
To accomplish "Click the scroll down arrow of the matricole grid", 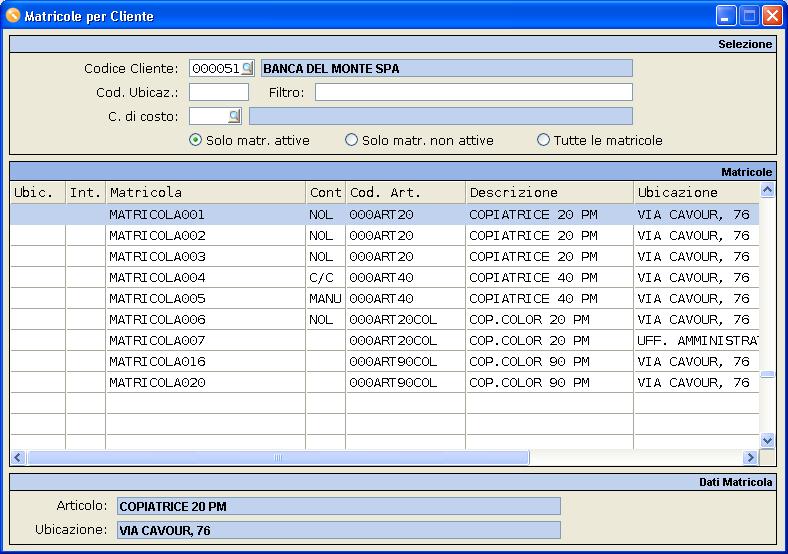I will point(767,441).
